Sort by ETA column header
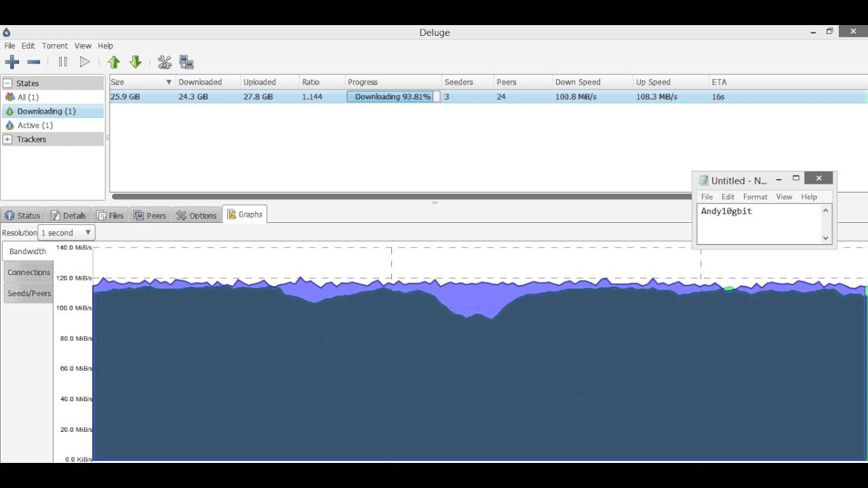868x488 pixels. click(719, 82)
